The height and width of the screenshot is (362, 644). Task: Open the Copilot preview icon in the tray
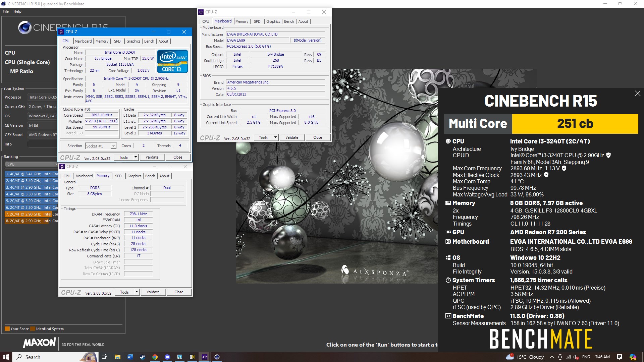point(633,357)
